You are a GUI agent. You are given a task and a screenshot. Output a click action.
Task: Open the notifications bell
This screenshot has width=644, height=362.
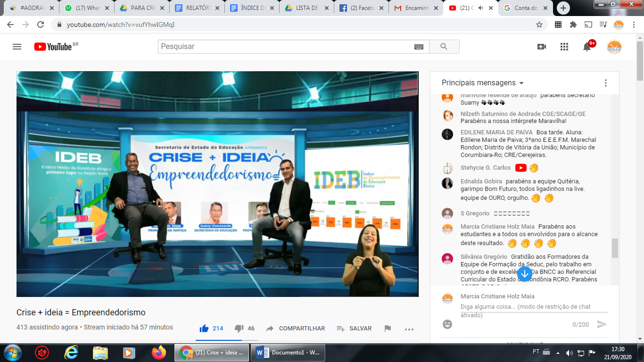pyautogui.click(x=587, y=47)
